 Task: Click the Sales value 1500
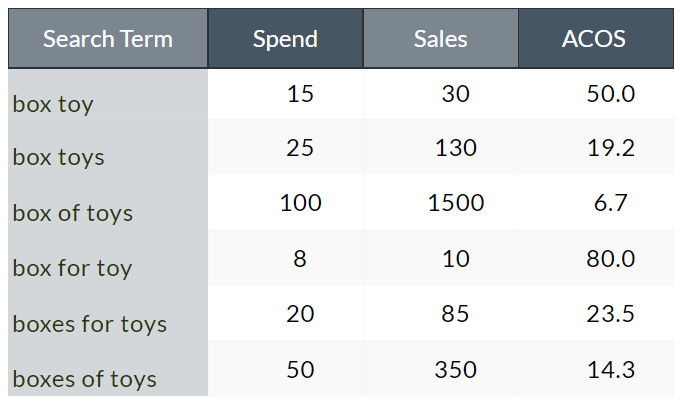tap(455, 203)
